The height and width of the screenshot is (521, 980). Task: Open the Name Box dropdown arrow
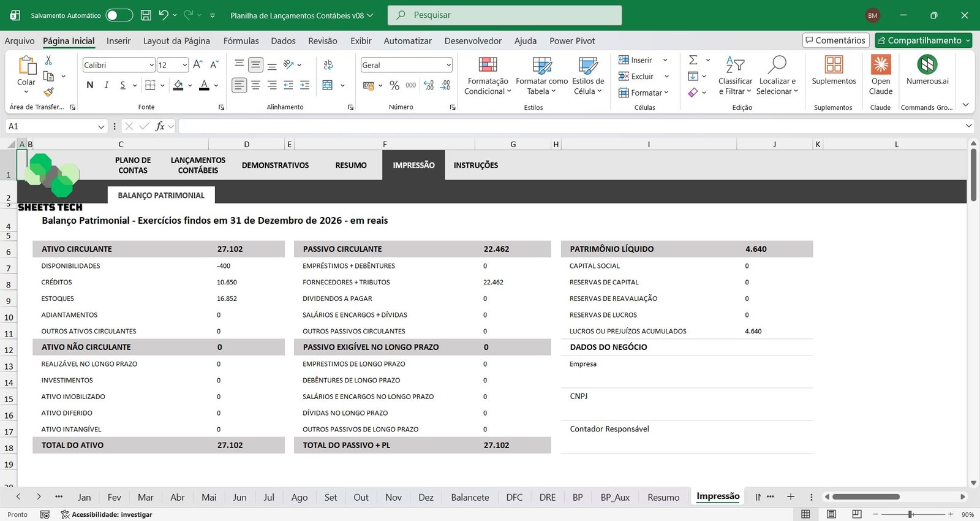click(x=101, y=126)
